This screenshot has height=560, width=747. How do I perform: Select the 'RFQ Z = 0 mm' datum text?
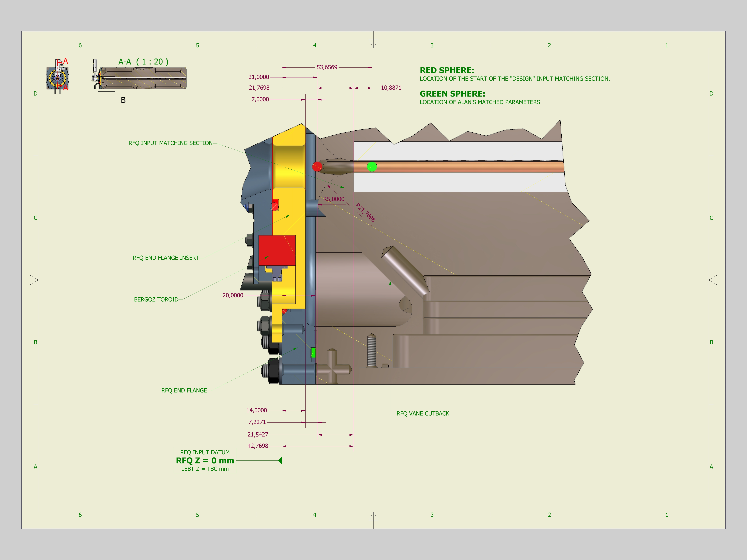pos(205,460)
